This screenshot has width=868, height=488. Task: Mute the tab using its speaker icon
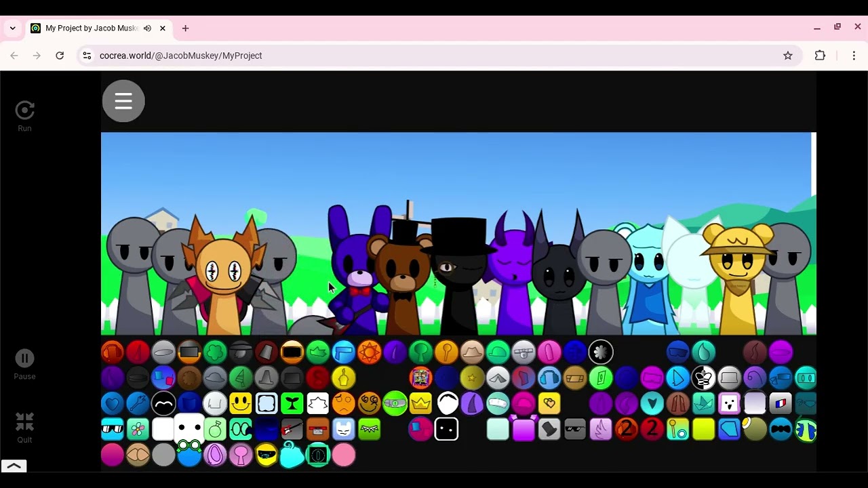click(x=147, y=28)
